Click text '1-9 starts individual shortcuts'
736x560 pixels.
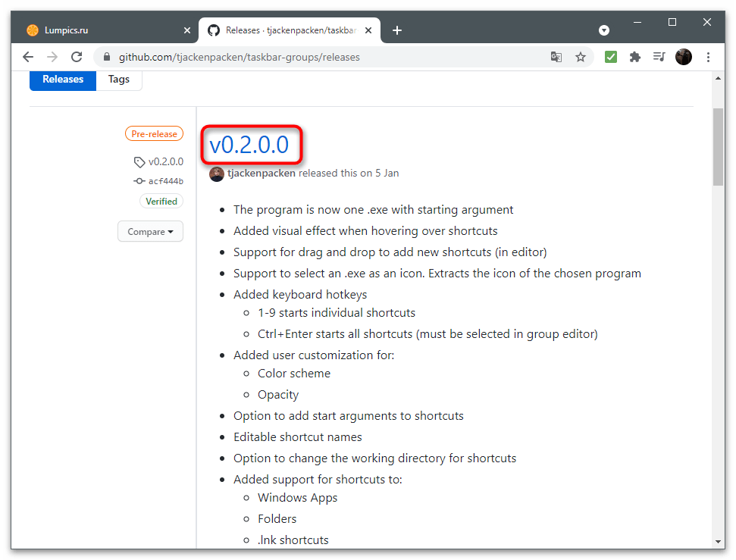click(337, 313)
